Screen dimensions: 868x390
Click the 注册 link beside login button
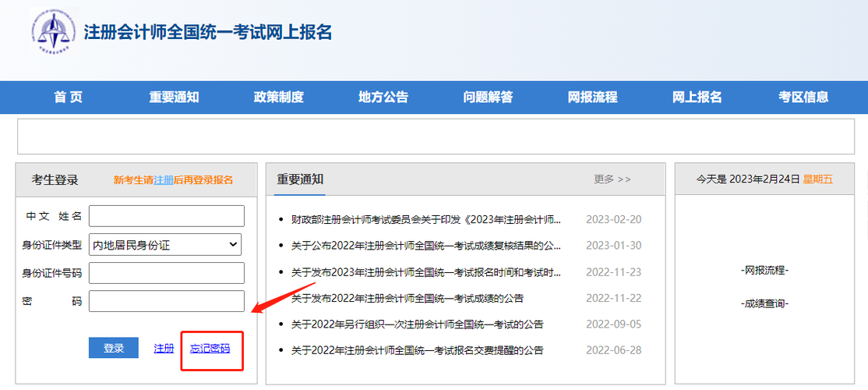(x=164, y=349)
